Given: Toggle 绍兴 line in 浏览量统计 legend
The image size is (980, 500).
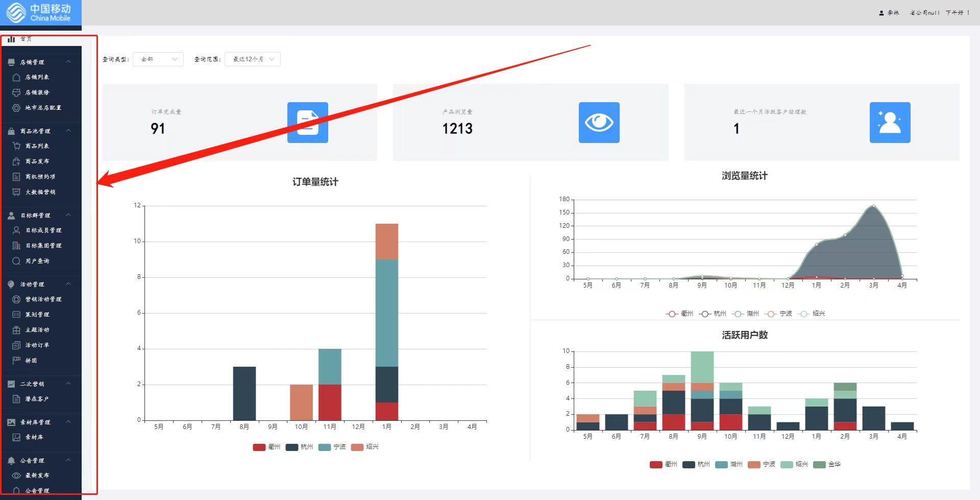Looking at the screenshot, I should click(812, 314).
